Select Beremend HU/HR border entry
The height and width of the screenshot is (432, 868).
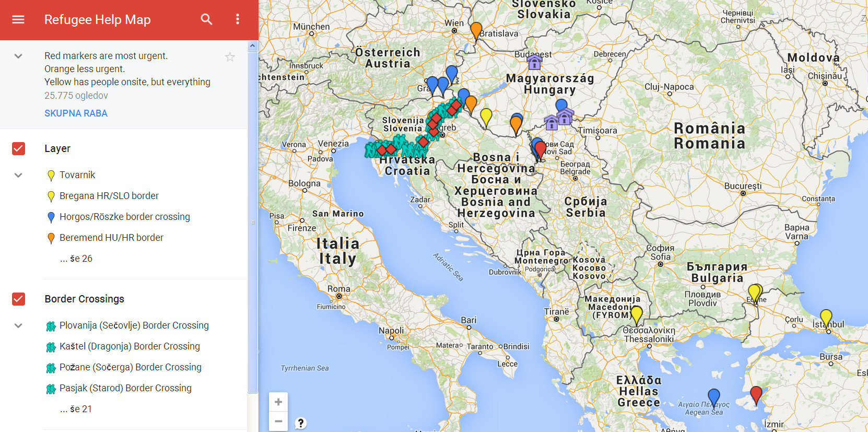coord(111,238)
